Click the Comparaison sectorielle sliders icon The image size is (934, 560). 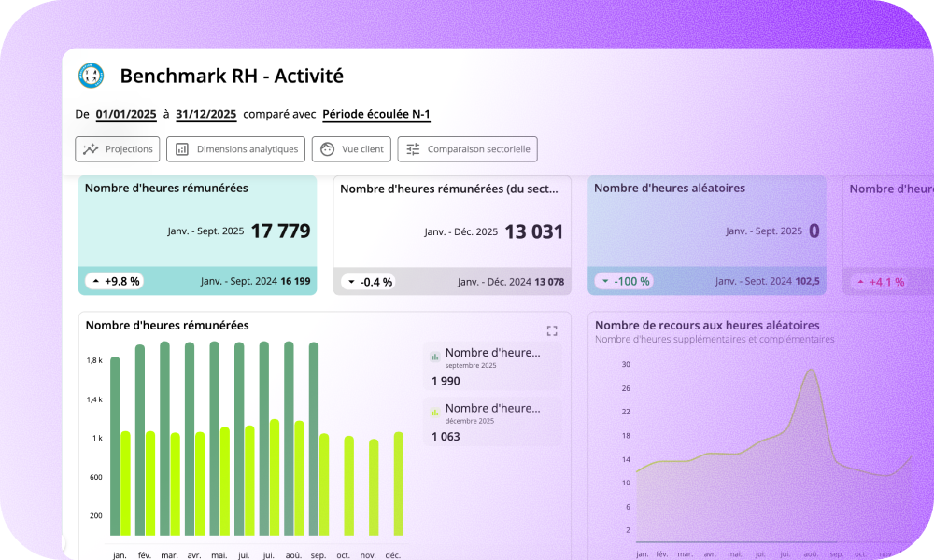point(413,149)
